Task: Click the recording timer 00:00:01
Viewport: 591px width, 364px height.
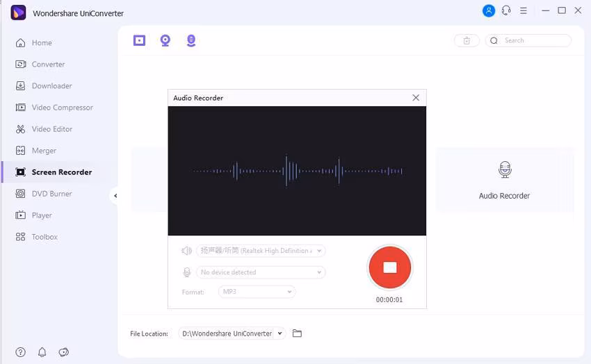Action: 389,300
